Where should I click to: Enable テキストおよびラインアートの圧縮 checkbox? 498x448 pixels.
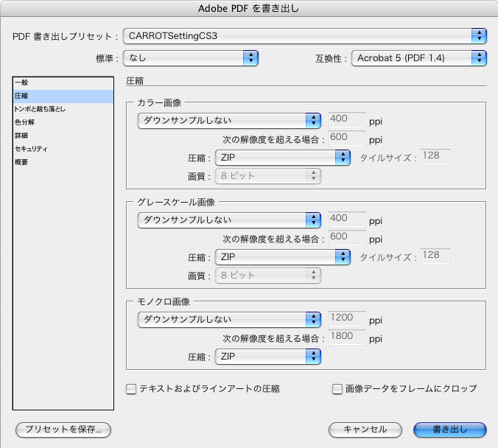pyautogui.click(x=131, y=389)
